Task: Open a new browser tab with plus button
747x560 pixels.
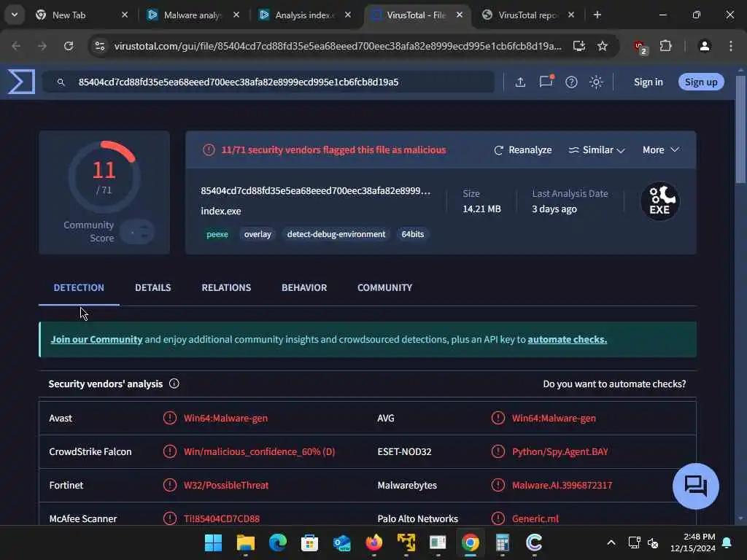Action: coord(597,15)
